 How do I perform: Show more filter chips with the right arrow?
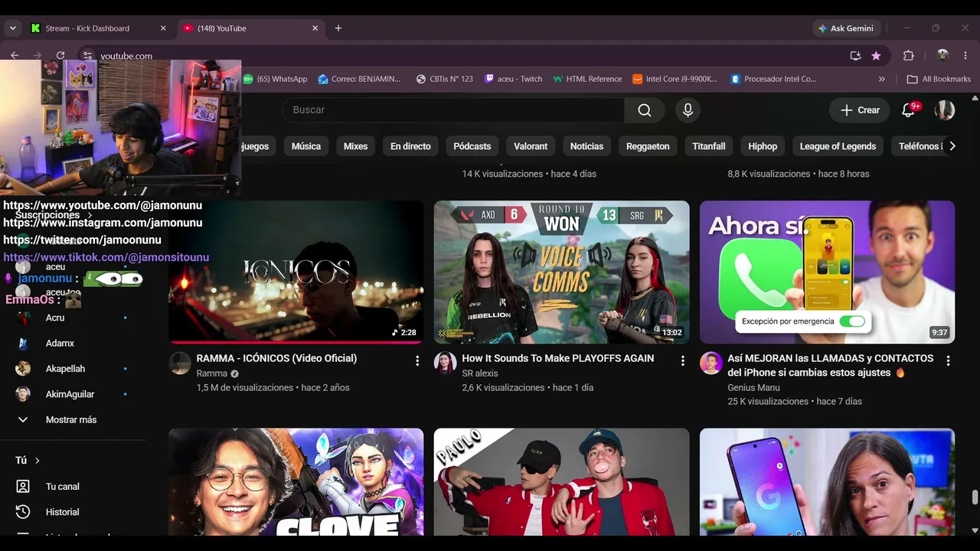(952, 146)
